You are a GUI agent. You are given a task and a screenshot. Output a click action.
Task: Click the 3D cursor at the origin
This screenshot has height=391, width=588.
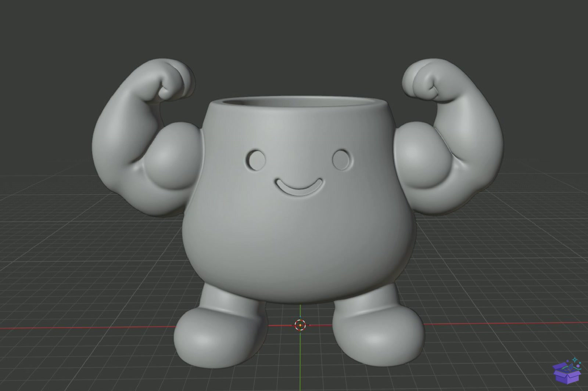(x=300, y=325)
